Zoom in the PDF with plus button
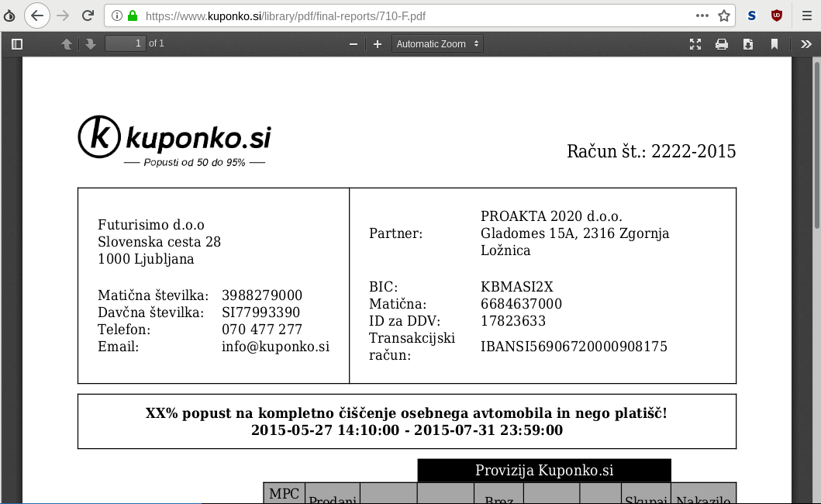The height and width of the screenshot is (504, 821). 378,44
